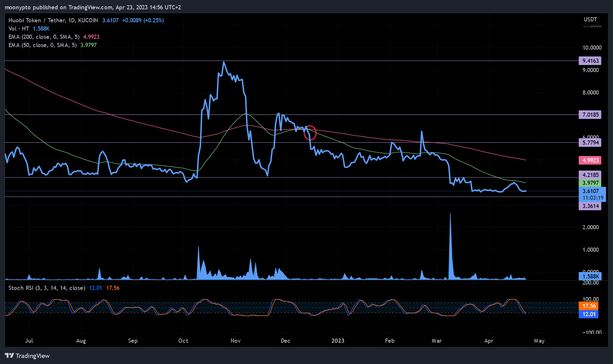The image size is (613, 364).
Task: Click the 17.56 Stoch RSI orange label
Action: [589, 306]
